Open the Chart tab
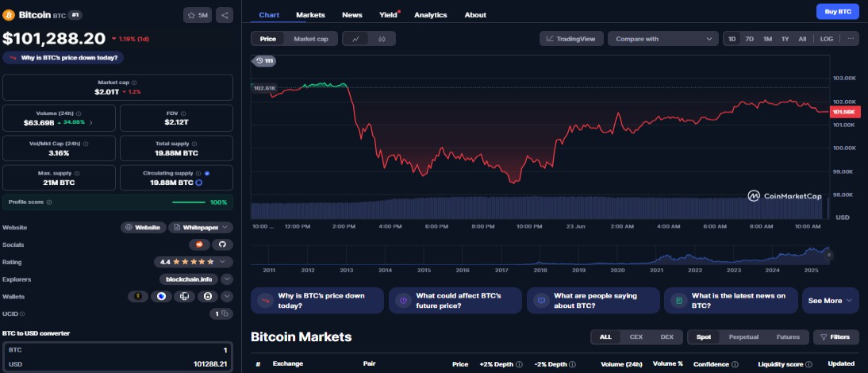The width and height of the screenshot is (868, 373). click(x=269, y=15)
